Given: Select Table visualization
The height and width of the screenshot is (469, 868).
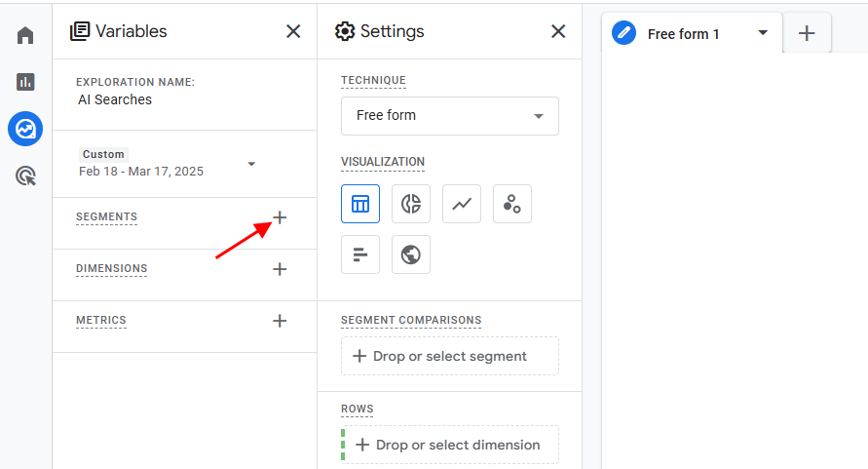Looking at the screenshot, I should tap(360, 204).
